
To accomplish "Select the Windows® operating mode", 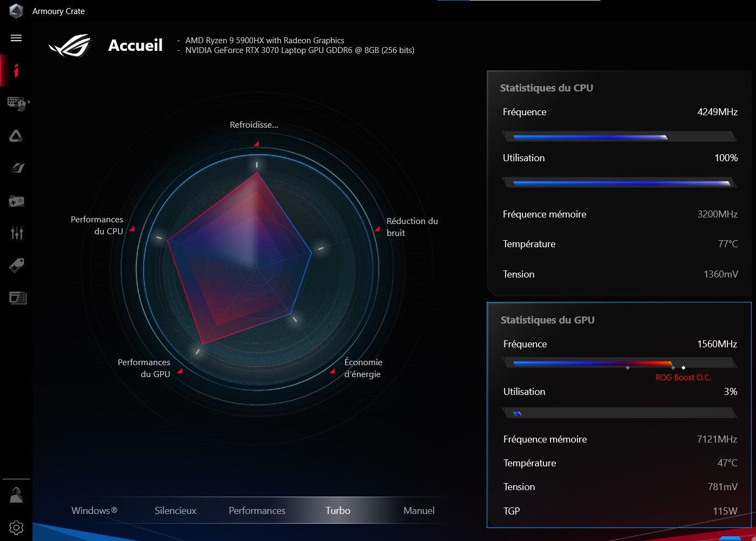I will 94,511.
